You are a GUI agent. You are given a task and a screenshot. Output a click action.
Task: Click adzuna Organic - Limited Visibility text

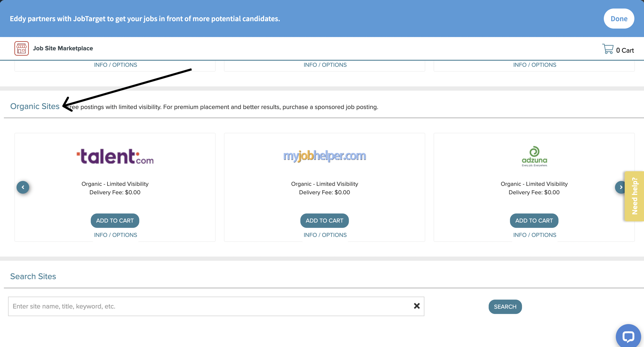[x=534, y=184]
